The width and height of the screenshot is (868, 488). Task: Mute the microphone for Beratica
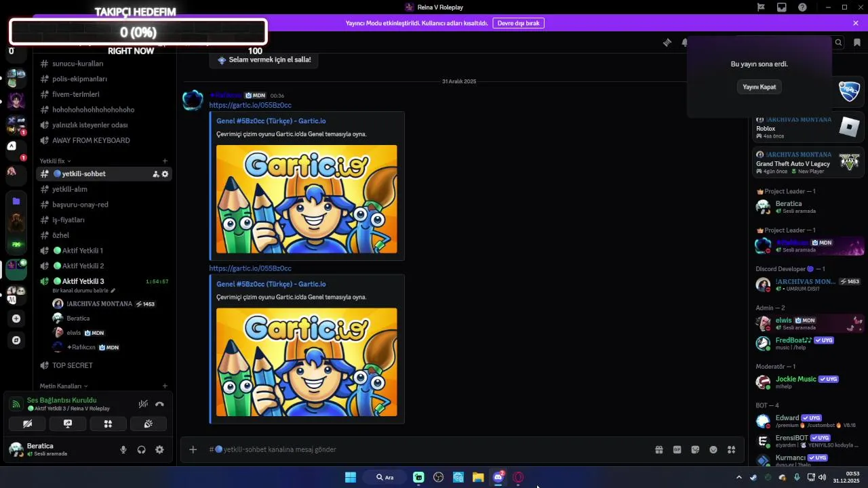pos(123,449)
